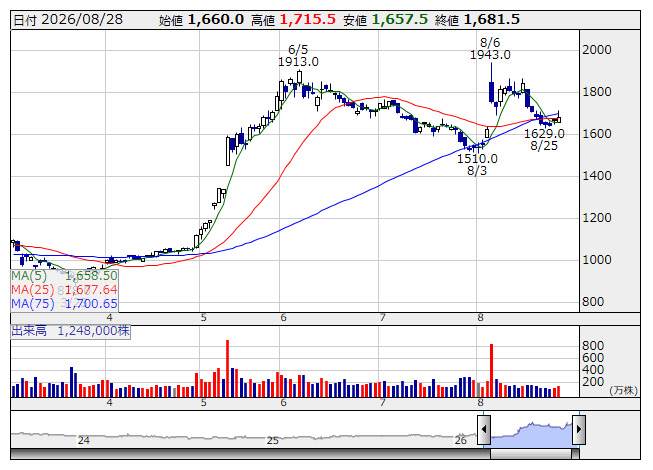This screenshot has height=470, width=653.
Task: Click the tallest red volume bar in May
Action: tap(227, 368)
